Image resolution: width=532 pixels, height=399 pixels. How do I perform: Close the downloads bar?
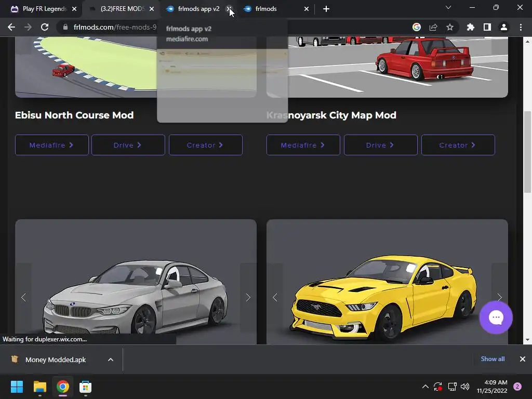pos(523,359)
